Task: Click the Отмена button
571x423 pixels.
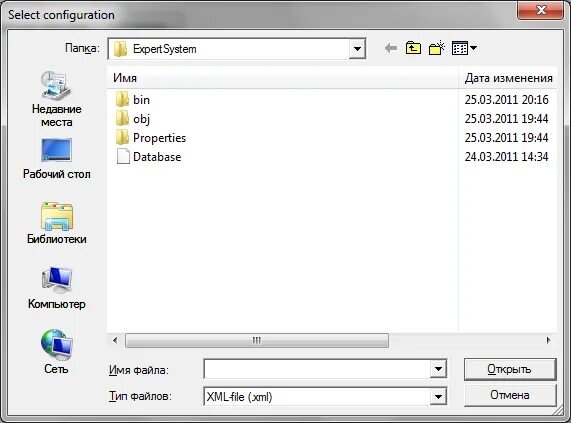Action: pyautogui.click(x=510, y=395)
